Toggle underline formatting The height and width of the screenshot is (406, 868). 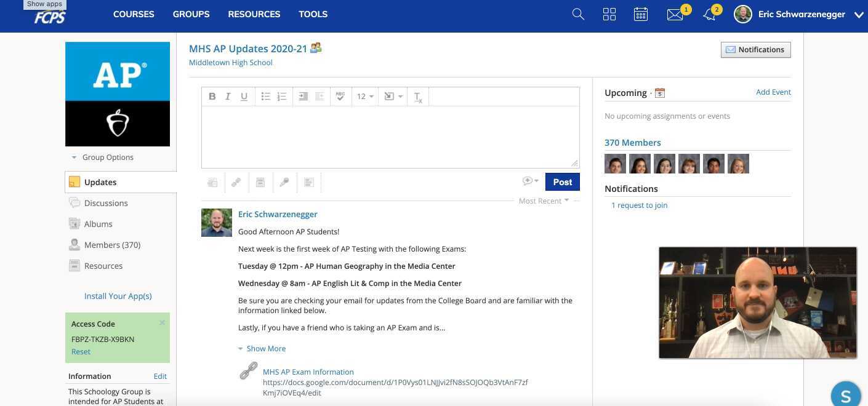[244, 97]
